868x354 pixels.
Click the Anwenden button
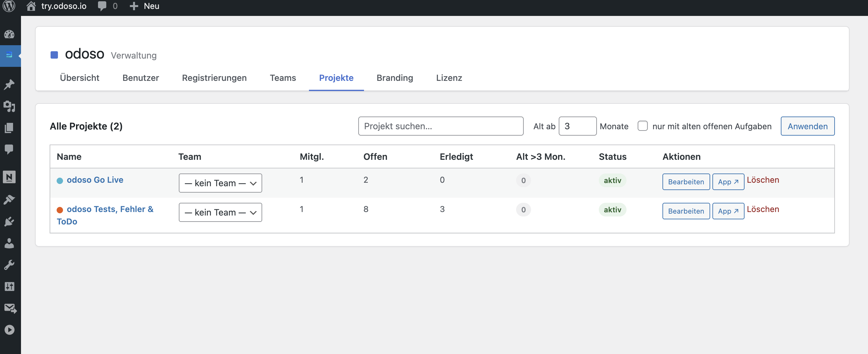pyautogui.click(x=807, y=126)
